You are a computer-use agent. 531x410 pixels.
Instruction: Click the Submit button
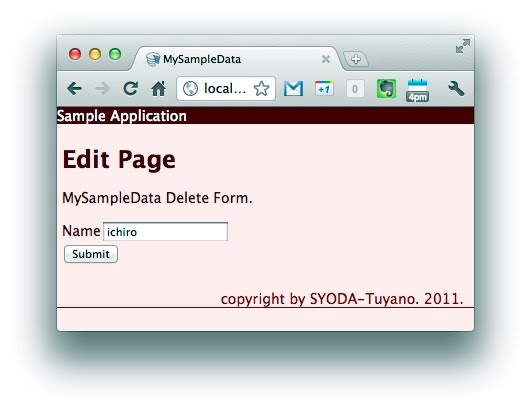pyautogui.click(x=91, y=254)
